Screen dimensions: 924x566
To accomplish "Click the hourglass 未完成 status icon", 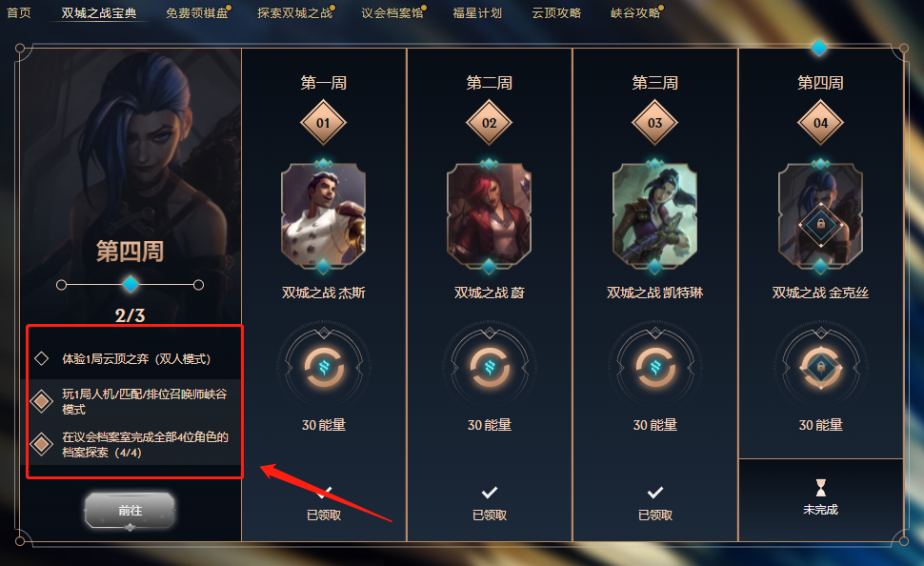I will click(x=820, y=488).
